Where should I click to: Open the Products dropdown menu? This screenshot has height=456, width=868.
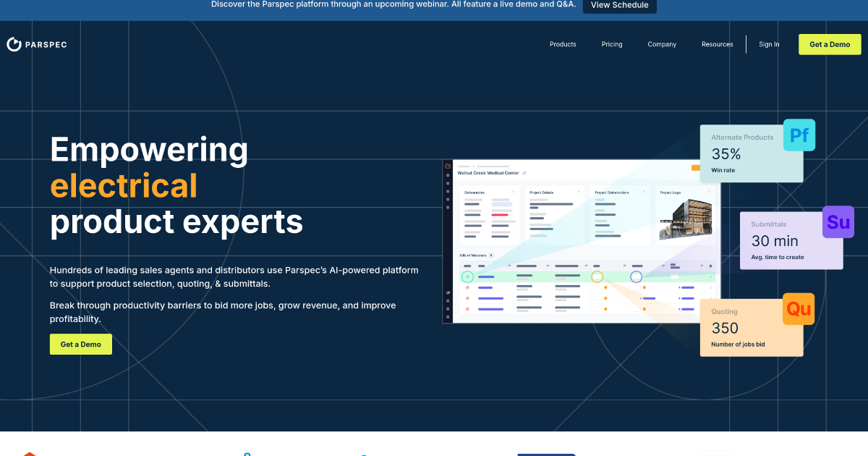coord(563,44)
